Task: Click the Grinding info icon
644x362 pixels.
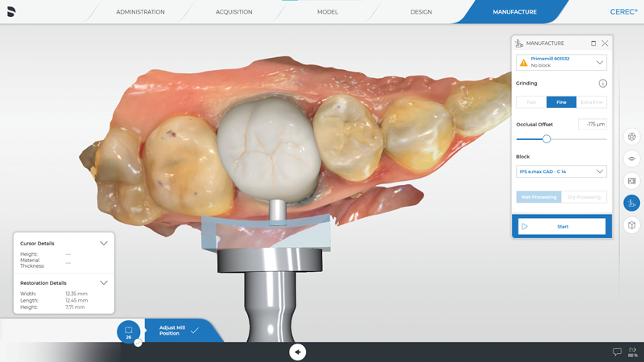Action: [x=602, y=84]
